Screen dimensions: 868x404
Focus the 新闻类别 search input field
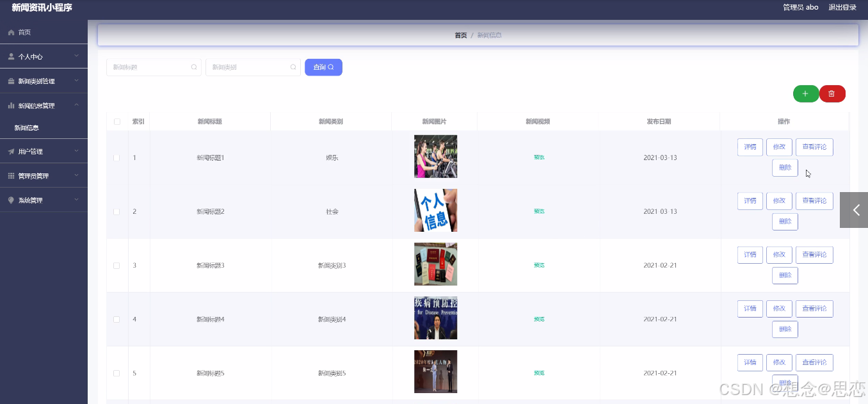(253, 67)
